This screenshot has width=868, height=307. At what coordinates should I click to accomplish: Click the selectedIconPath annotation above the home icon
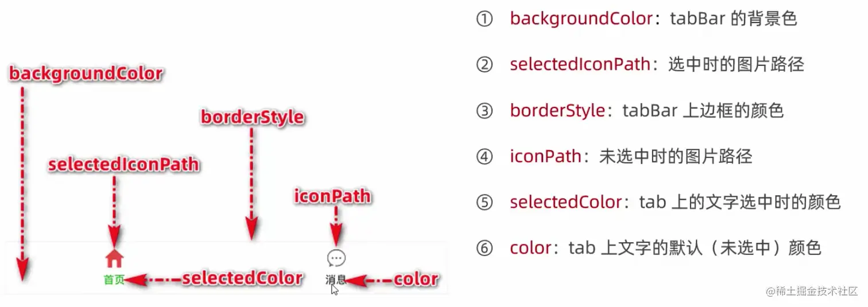point(123,165)
